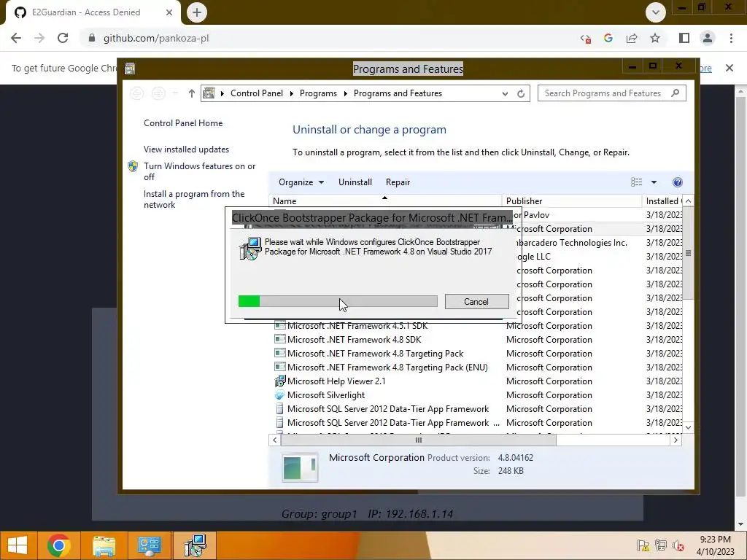Click the horizontal scrollbar thumb

[418, 440]
